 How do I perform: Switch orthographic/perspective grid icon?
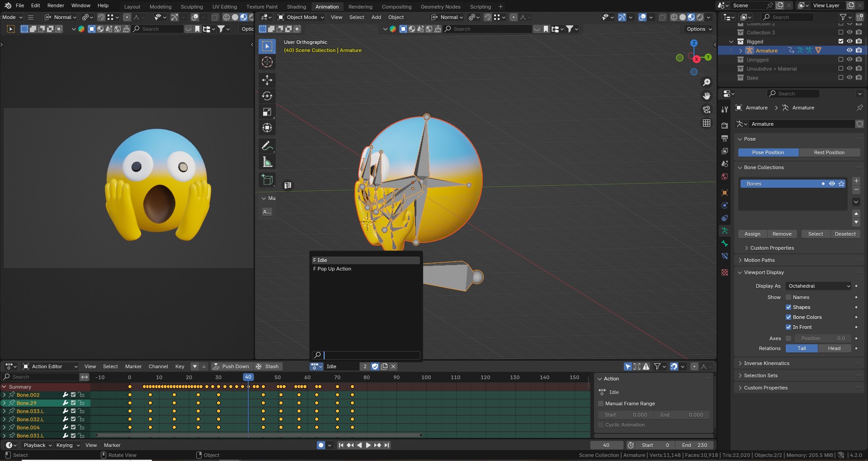[707, 123]
